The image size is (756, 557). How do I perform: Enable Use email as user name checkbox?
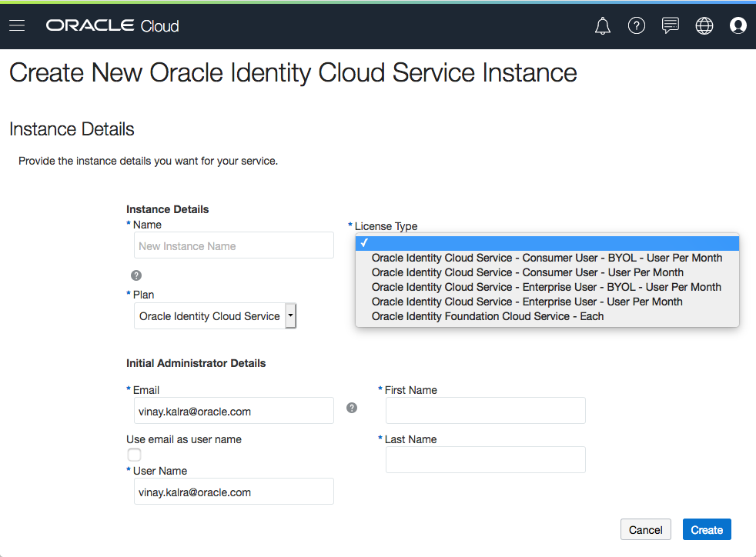tap(135, 455)
